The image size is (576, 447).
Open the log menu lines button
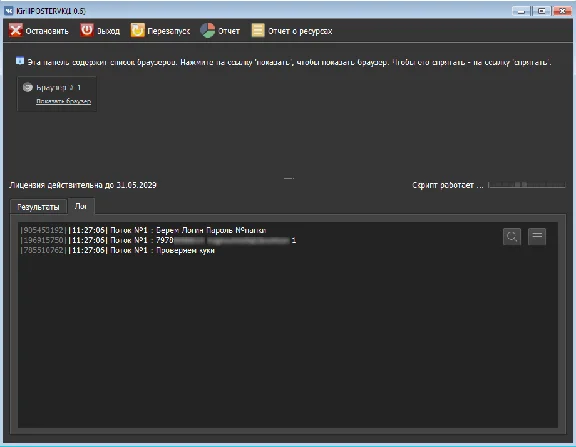click(x=537, y=236)
